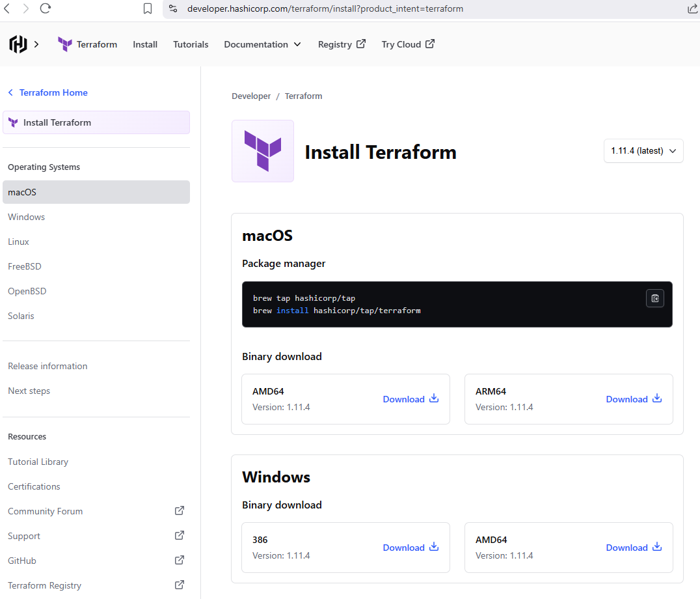Click the browser back arrow
Image resolution: width=700 pixels, height=599 pixels.
[7, 8]
